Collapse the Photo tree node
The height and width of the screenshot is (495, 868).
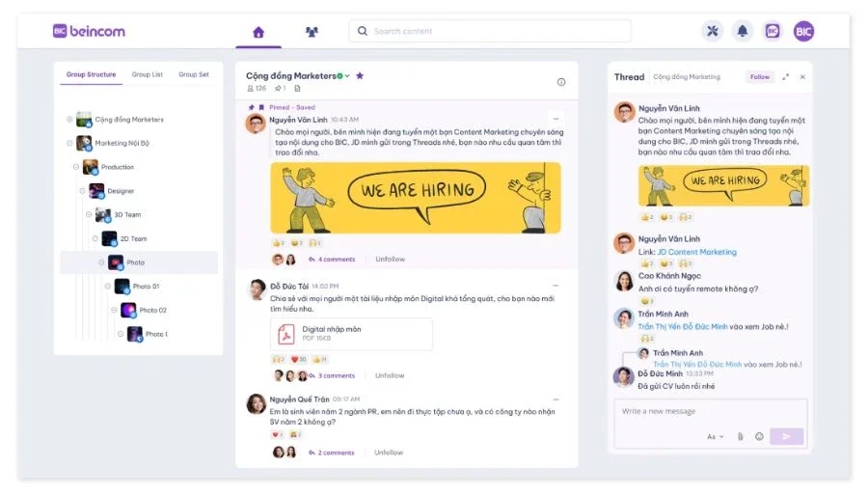(x=101, y=262)
